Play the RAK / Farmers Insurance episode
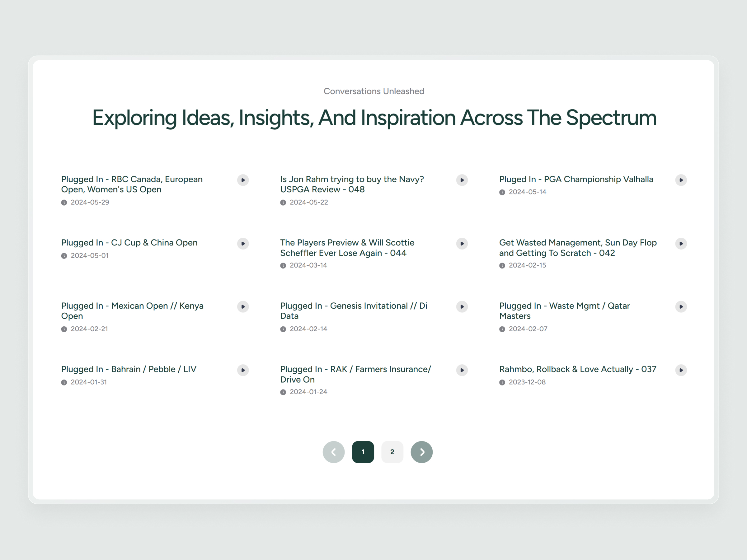 click(x=462, y=370)
